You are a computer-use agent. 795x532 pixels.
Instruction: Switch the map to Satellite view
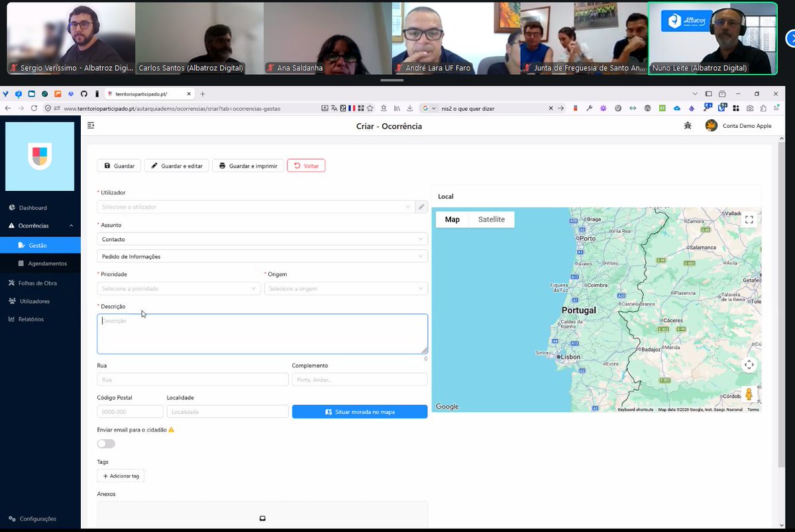click(x=492, y=219)
